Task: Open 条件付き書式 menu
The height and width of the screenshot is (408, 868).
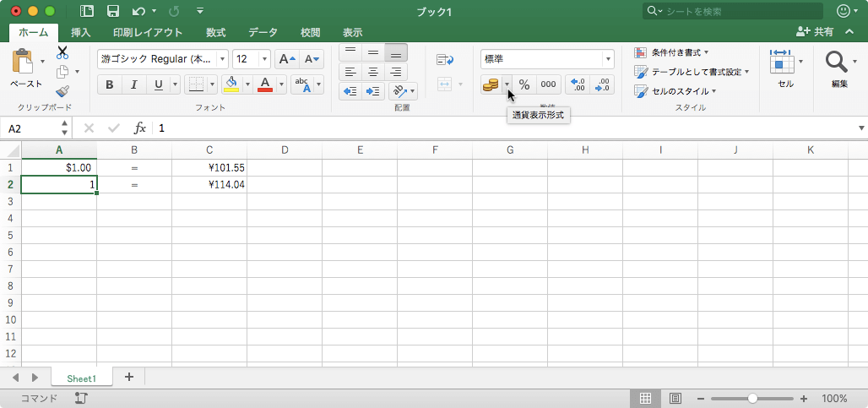Action: (x=672, y=52)
